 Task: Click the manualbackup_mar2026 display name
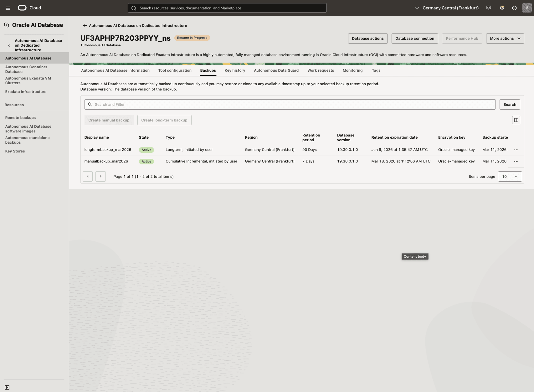point(106,161)
